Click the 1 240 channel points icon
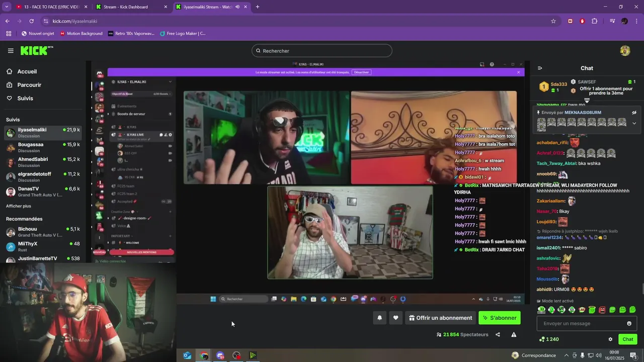This screenshot has height=362, width=644. pyautogui.click(x=548, y=339)
